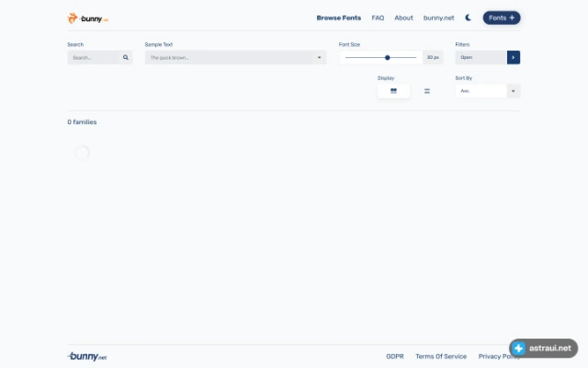Open the Fonts + selection button

(502, 17)
